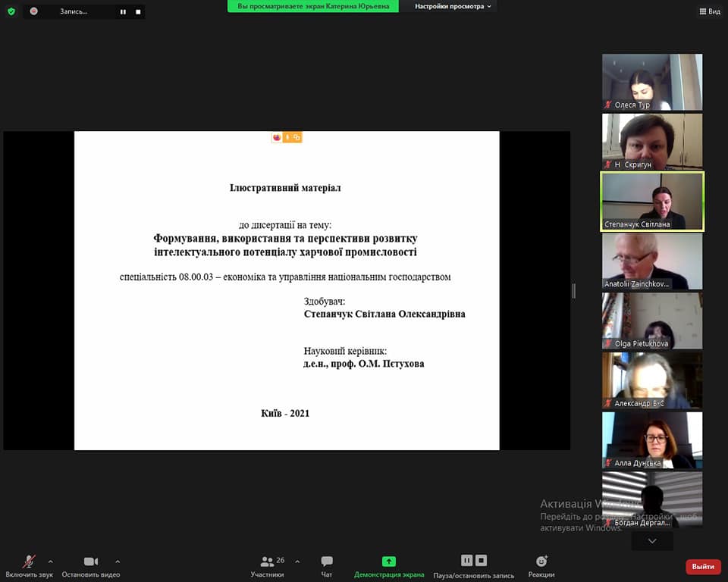Click the Остановить видео camera icon

point(91,562)
